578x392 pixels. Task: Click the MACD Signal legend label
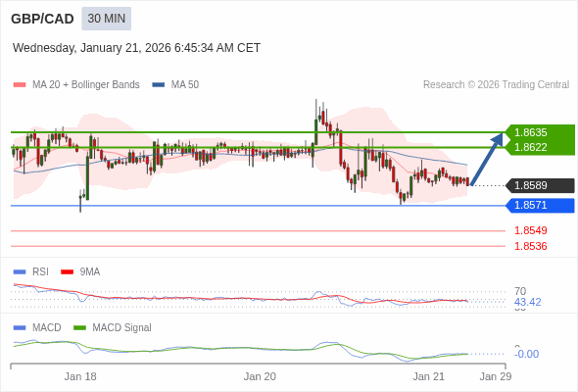pos(121,328)
